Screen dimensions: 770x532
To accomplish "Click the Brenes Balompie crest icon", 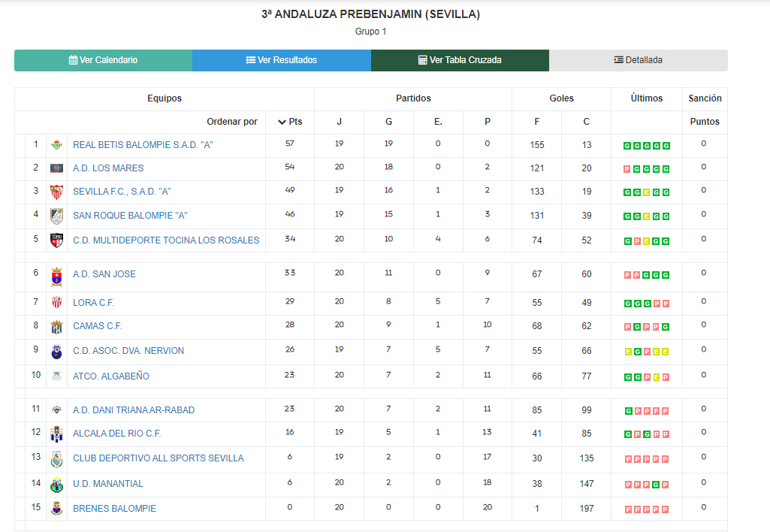I will coord(56,509).
